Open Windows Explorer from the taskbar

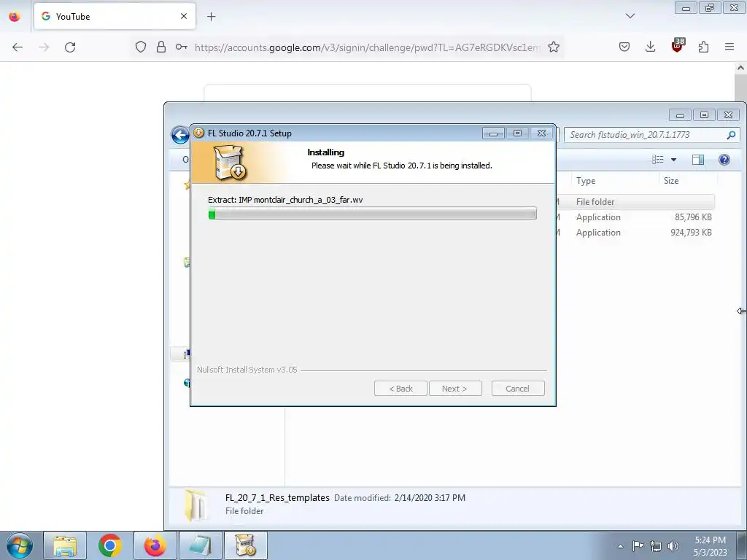(x=65, y=545)
